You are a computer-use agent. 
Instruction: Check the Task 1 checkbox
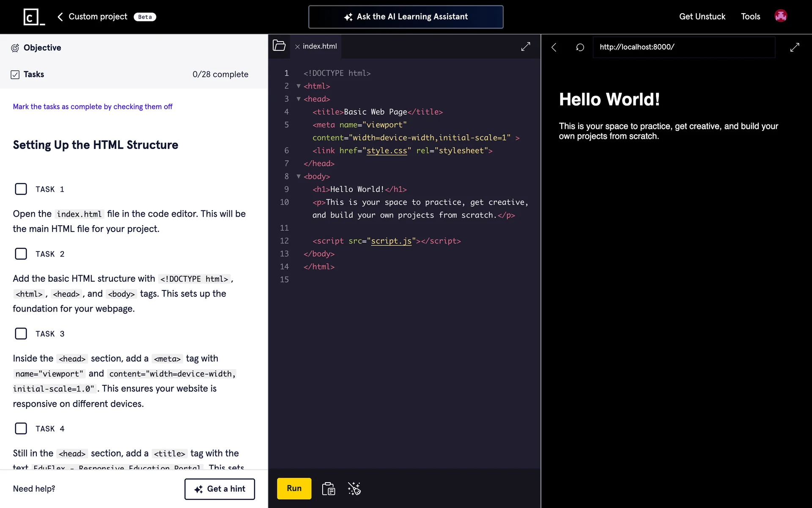pos(21,189)
